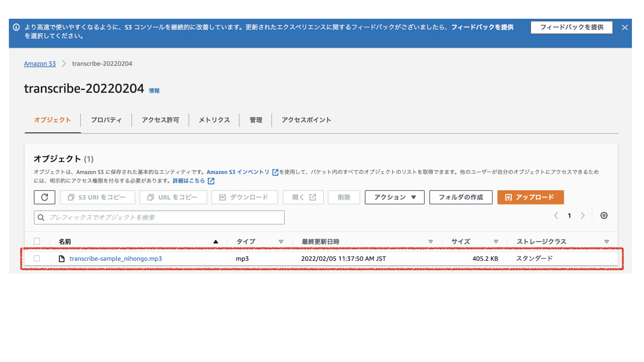Switch to the アクセス許可 tab
This screenshot has width=644, height=362.
tap(160, 120)
